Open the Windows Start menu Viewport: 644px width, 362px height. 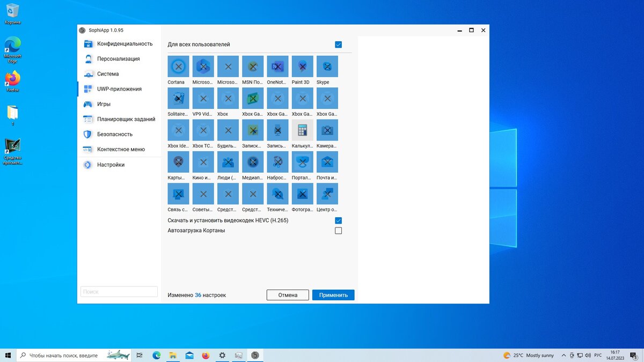tap(8, 355)
